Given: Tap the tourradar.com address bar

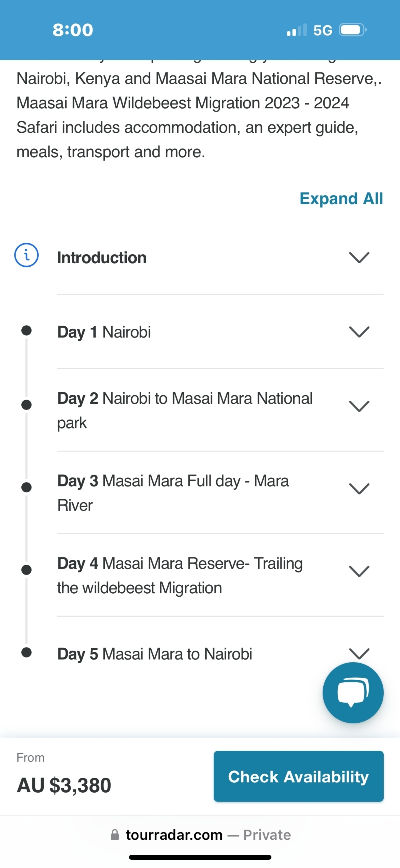Looking at the screenshot, I should click(x=200, y=835).
